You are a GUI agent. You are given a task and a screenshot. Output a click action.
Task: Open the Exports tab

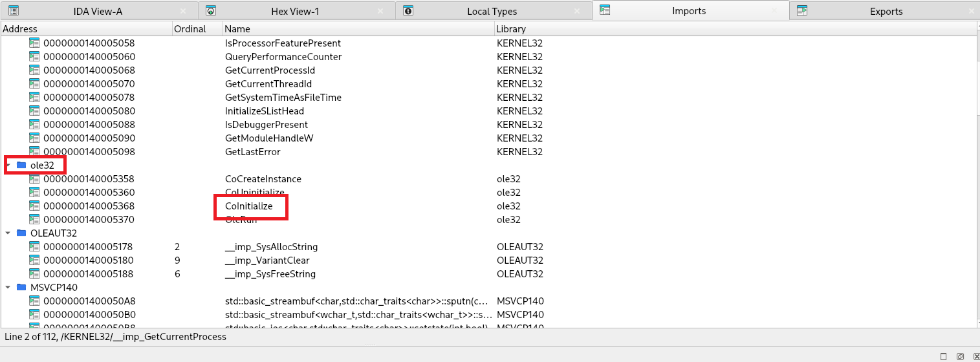click(x=886, y=11)
